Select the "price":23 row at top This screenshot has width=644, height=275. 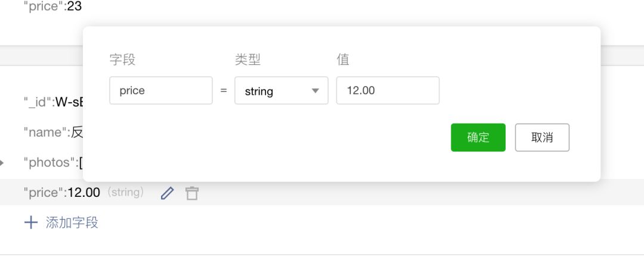point(52,7)
